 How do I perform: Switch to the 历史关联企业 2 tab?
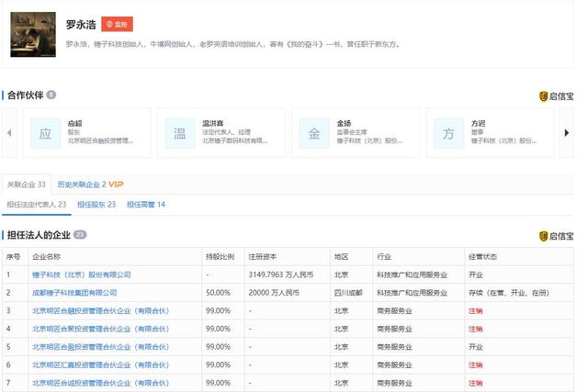click(82, 185)
